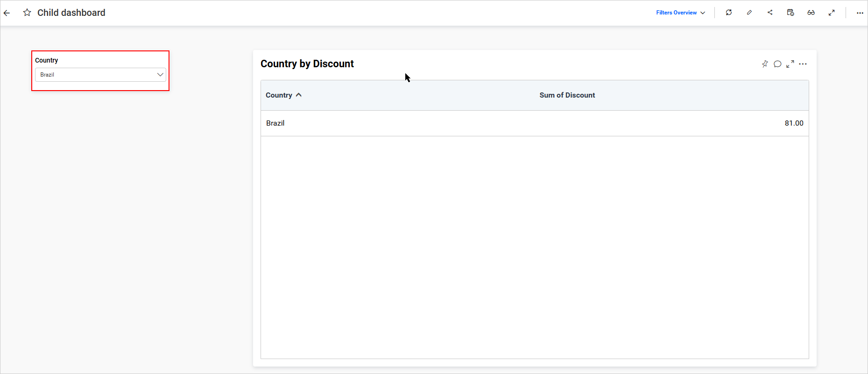Sort by the Country column header
The width and height of the screenshot is (868, 374).
coord(279,95)
